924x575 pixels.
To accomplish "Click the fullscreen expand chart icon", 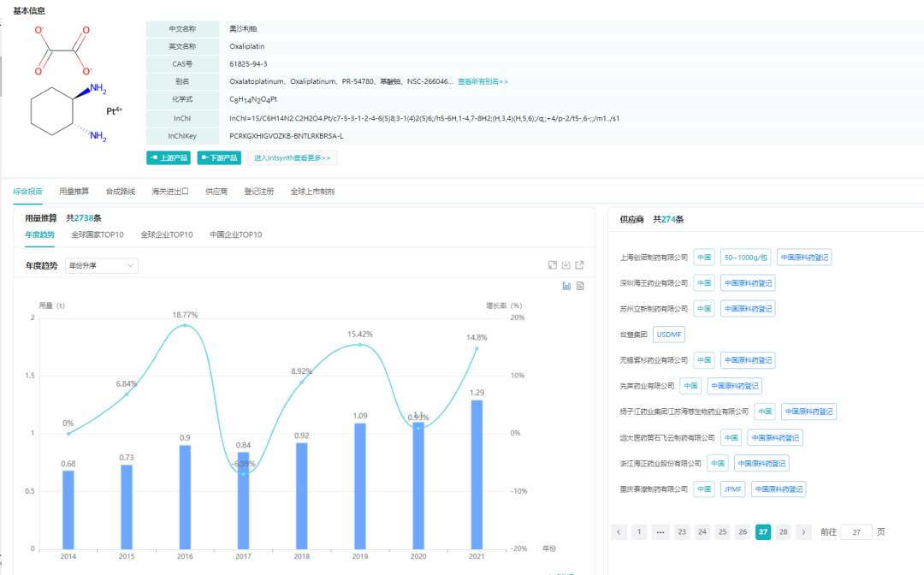I will [x=553, y=265].
